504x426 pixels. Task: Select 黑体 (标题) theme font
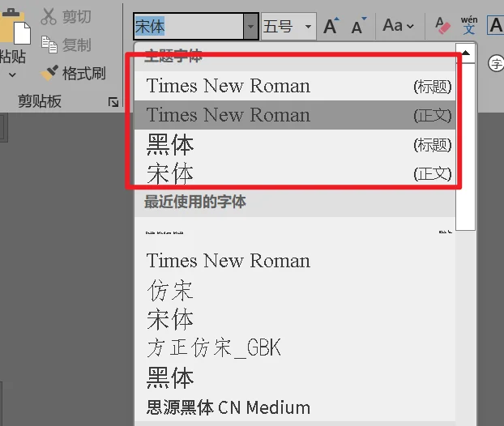295,144
